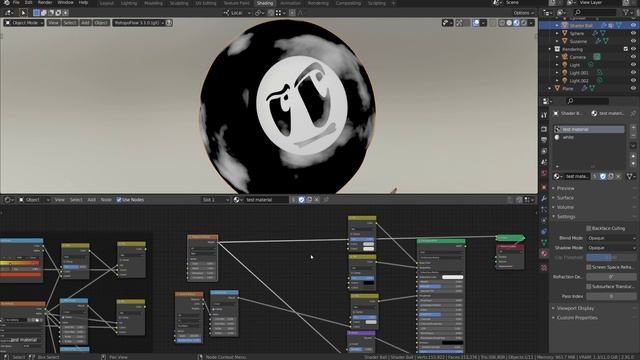The width and height of the screenshot is (640, 360).
Task: Enable Backface Culling checkbox
Action: tap(589, 228)
